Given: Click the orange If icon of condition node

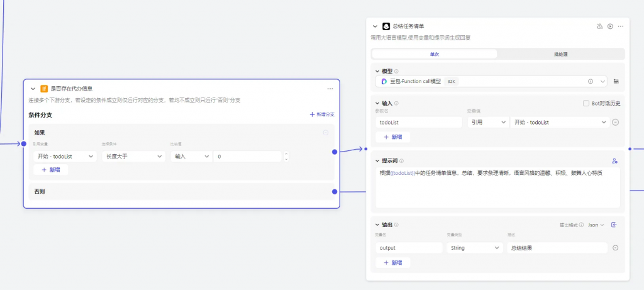Looking at the screenshot, I should click(x=44, y=89).
